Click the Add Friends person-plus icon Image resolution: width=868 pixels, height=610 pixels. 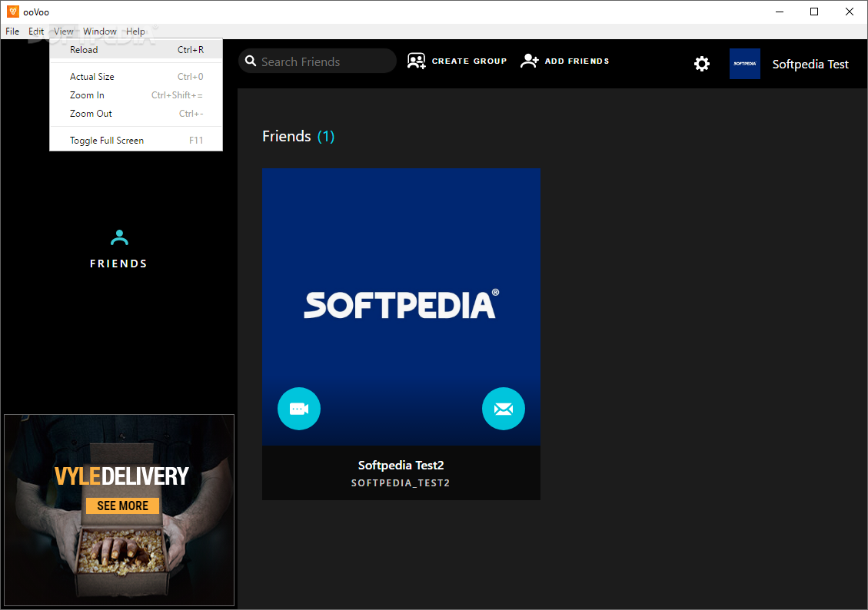529,61
